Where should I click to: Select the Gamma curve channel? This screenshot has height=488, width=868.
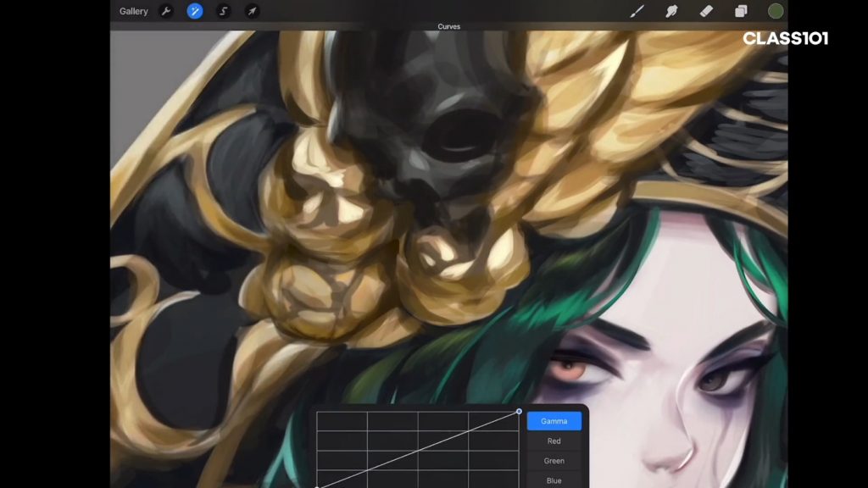(x=554, y=421)
